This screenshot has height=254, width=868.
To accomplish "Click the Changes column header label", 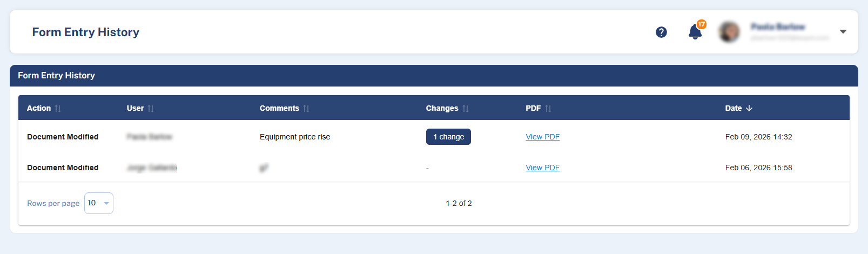I will point(442,108).
